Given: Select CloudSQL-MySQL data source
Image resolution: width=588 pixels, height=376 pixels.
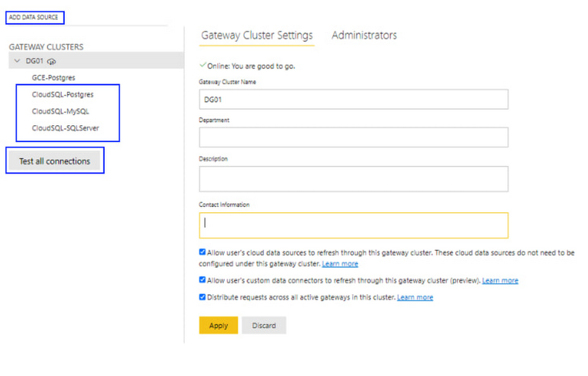Looking at the screenshot, I should [61, 111].
